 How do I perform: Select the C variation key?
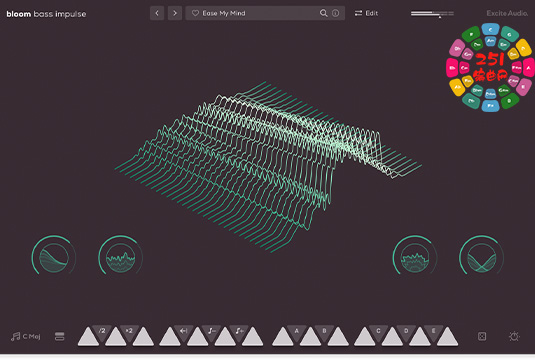(x=378, y=331)
